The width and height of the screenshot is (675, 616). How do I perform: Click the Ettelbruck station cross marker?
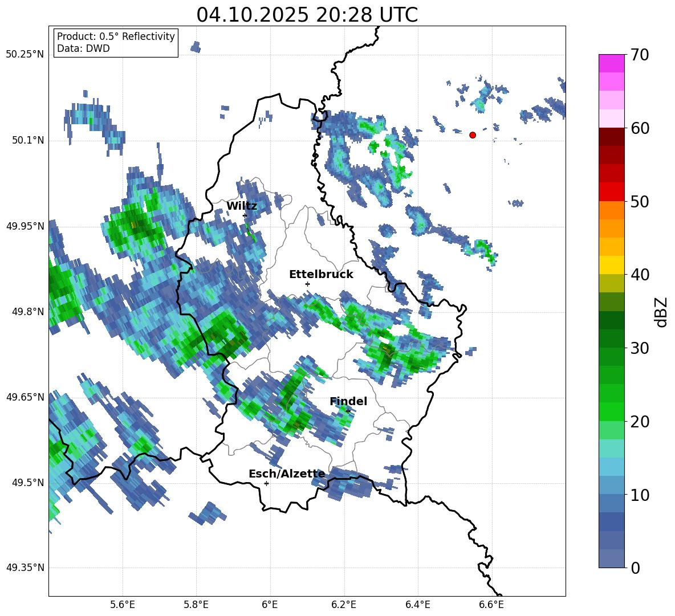(307, 284)
